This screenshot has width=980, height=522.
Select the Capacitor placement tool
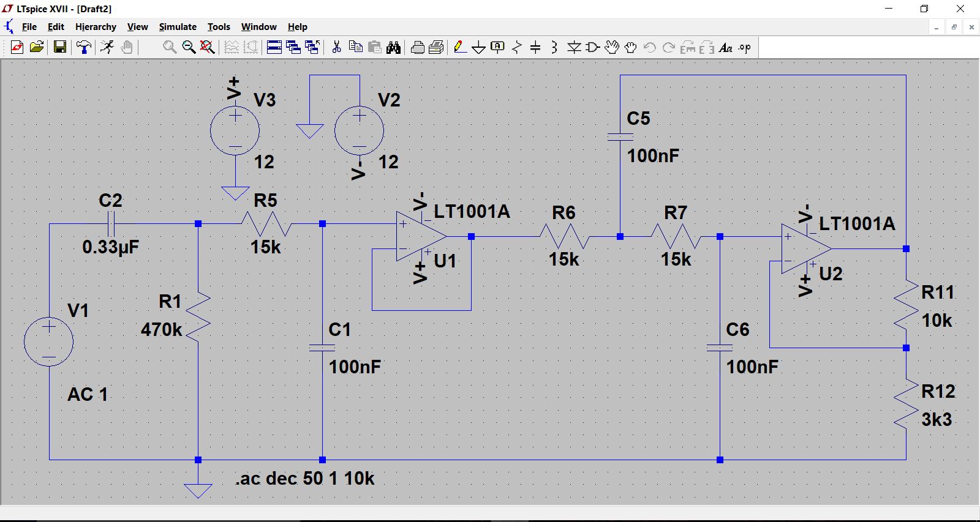(x=535, y=47)
